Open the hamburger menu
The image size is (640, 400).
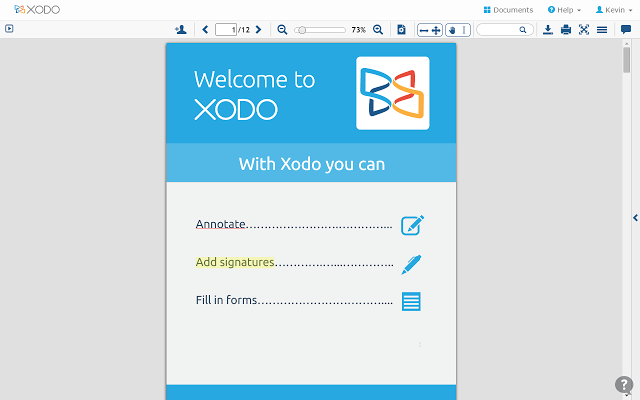point(602,29)
